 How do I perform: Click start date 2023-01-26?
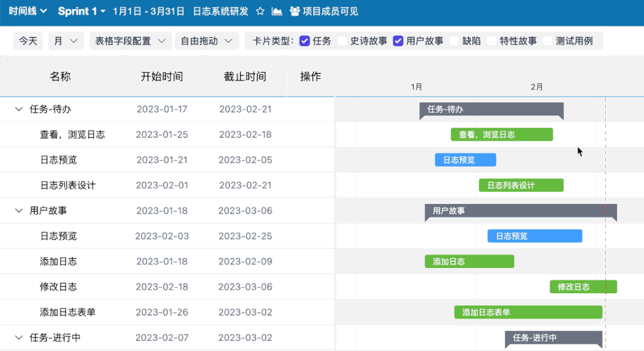pyautogui.click(x=162, y=312)
